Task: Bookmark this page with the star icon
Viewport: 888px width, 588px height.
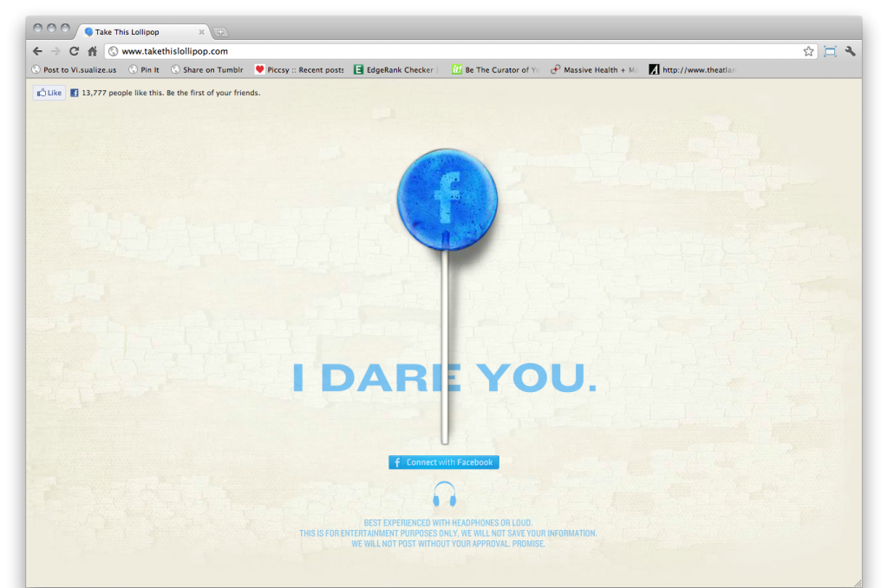Action: coord(808,51)
